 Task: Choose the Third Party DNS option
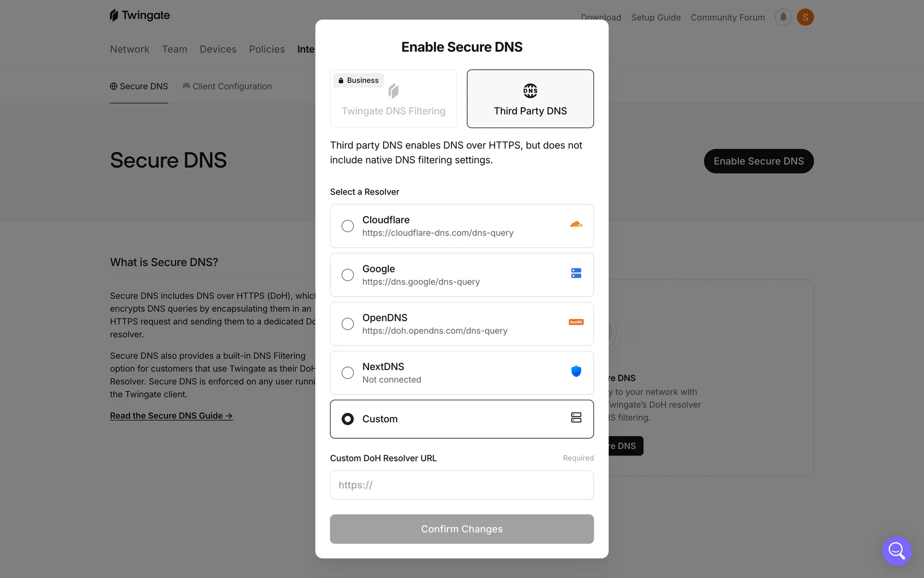click(x=530, y=99)
